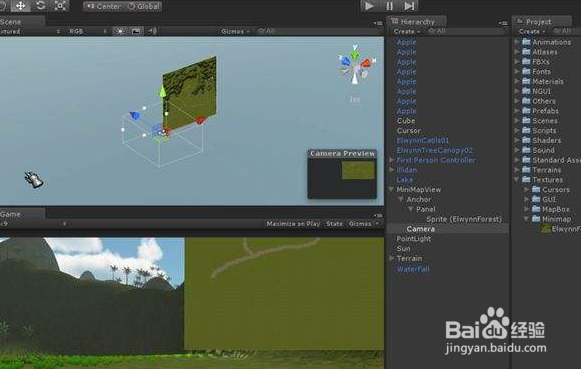Open the Atlases folder icon
The height and width of the screenshot is (369, 581).
point(526,51)
